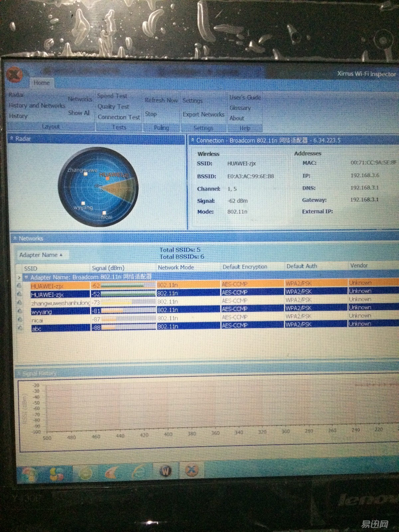Click the WPS 'W' taskbar icon
399x532 pixels.
165,471
